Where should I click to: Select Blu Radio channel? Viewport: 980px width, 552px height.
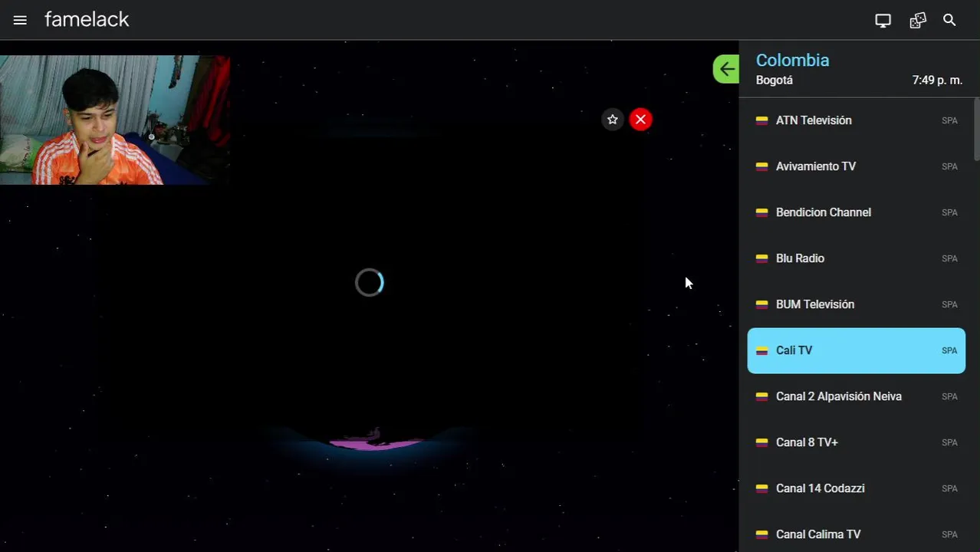click(x=857, y=258)
